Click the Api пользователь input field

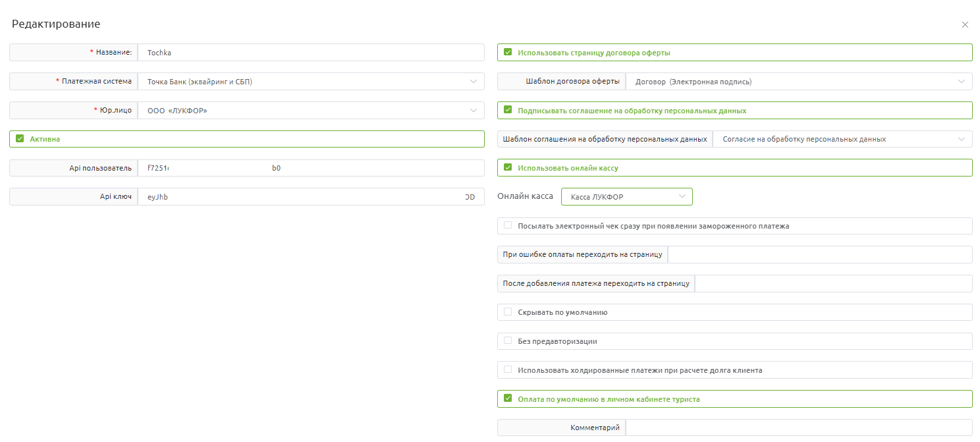pos(310,168)
